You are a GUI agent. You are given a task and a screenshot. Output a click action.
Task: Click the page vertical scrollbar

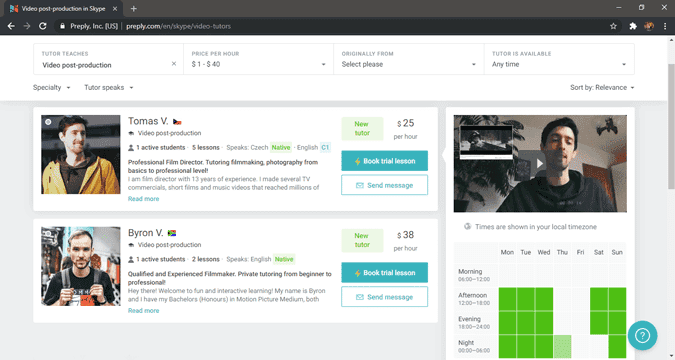pyautogui.click(x=671, y=126)
